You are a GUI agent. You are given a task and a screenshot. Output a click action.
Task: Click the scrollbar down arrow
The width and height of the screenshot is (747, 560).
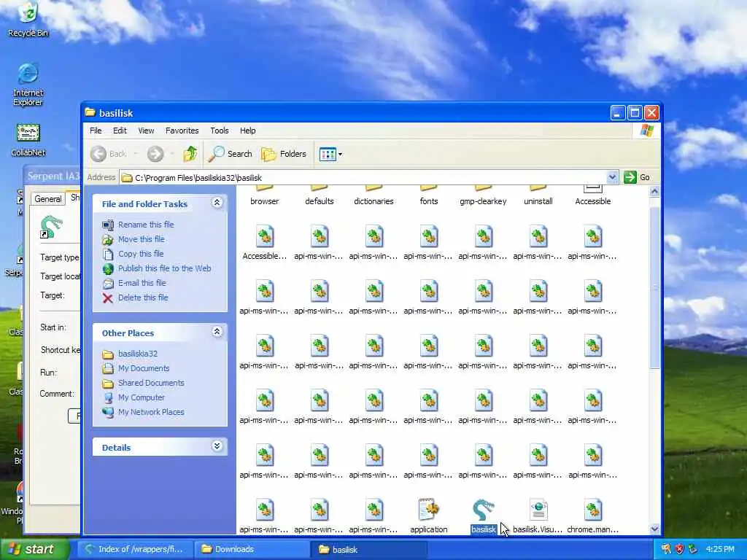(x=654, y=529)
